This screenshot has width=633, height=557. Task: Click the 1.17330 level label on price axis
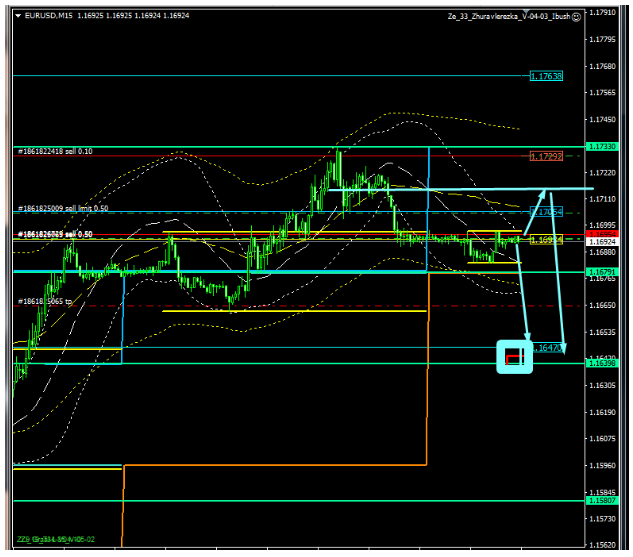point(603,147)
